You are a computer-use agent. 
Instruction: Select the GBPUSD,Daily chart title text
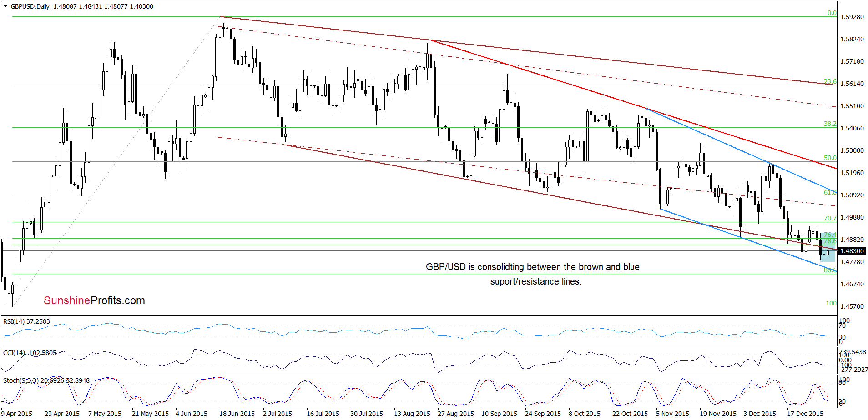point(30,6)
